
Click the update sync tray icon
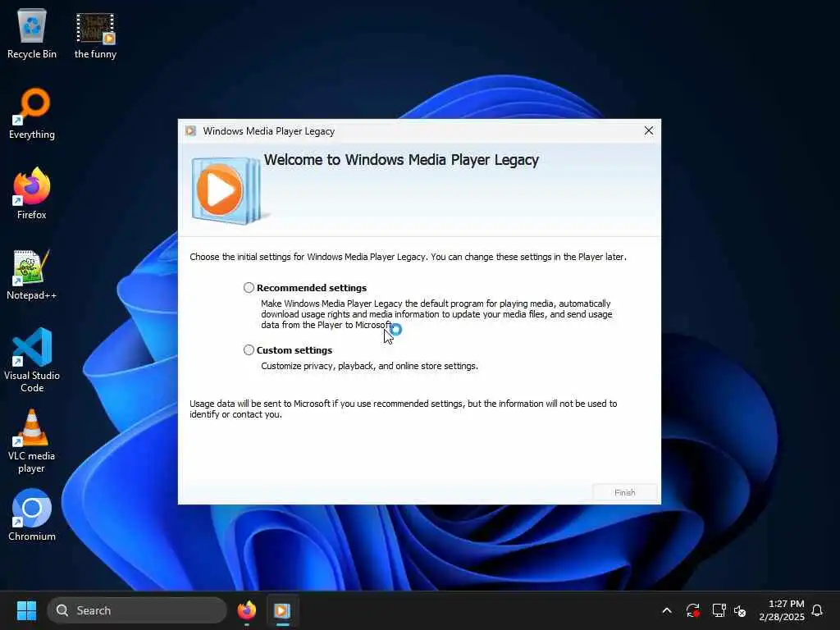pos(692,610)
